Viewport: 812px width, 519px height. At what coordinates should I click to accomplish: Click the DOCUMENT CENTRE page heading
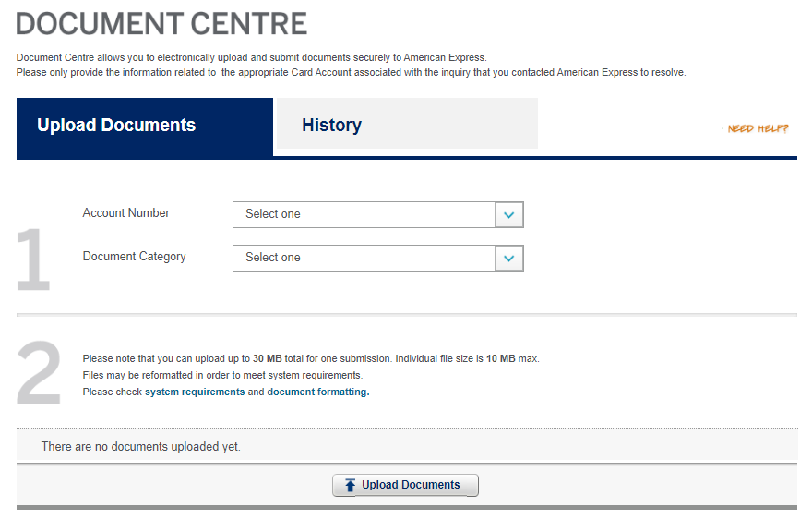click(x=162, y=23)
